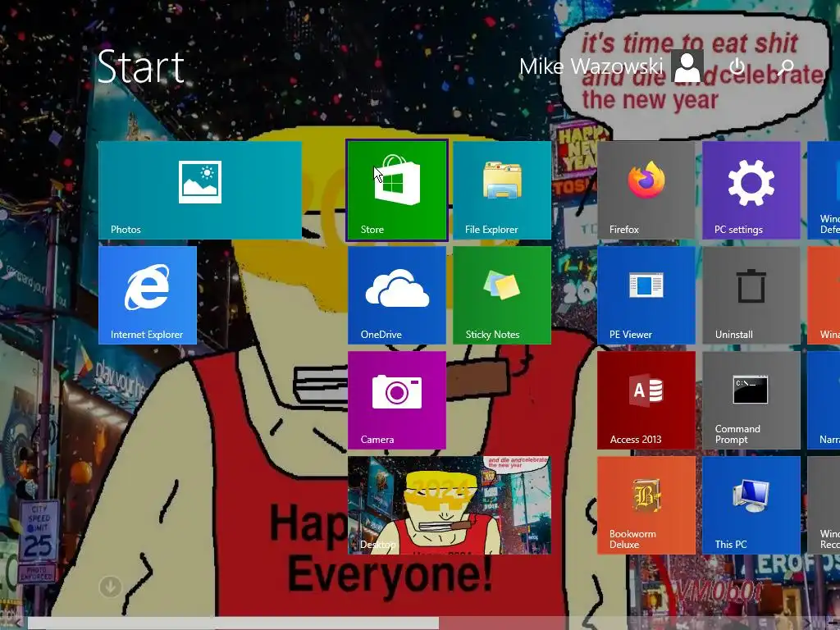Open the PC settings tile

coord(751,190)
